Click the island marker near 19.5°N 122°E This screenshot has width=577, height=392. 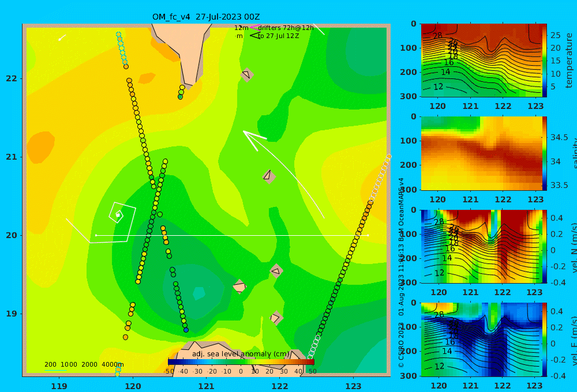click(276, 271)
